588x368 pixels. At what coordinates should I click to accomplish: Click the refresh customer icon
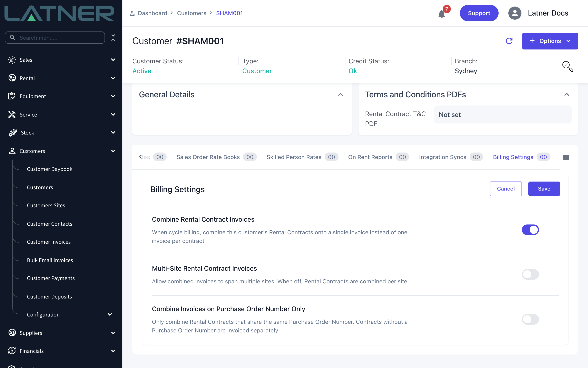coord(509,41)
